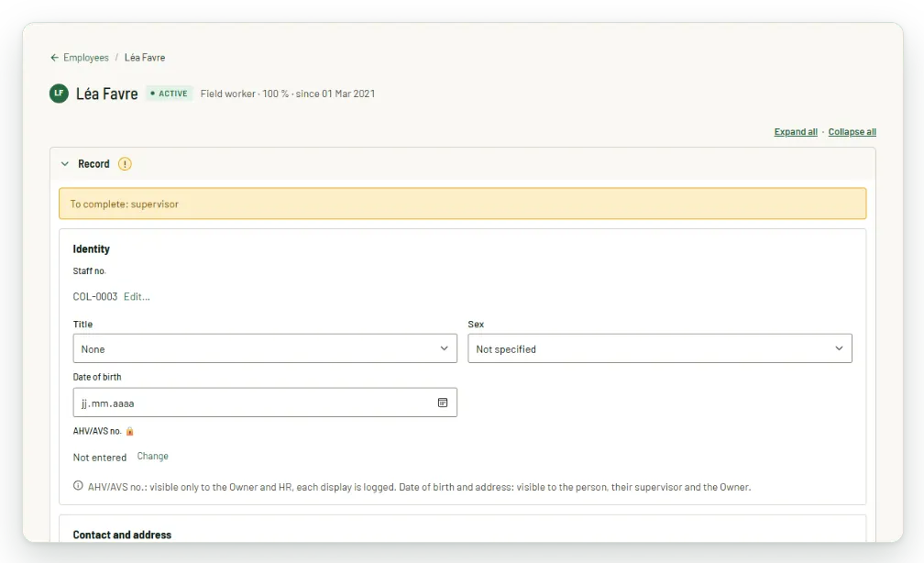Click the lock icon beside AHV/AVS no.
The height and width of the screenshot is (563, 924).
tap(129, 431)
